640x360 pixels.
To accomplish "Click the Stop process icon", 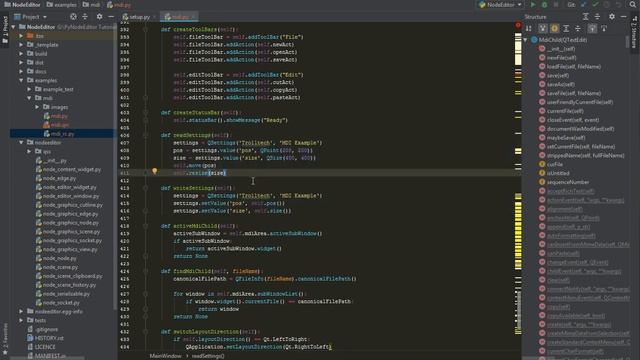I will tap(556, 5).
